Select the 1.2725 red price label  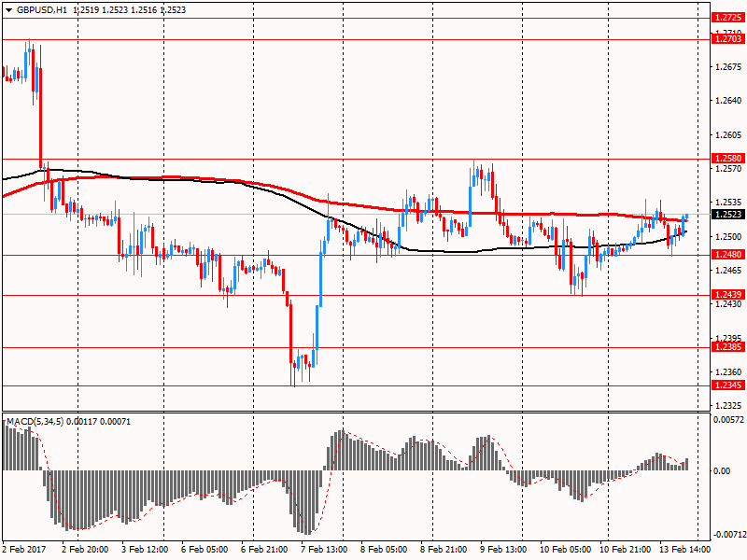(x=726, y=18)
